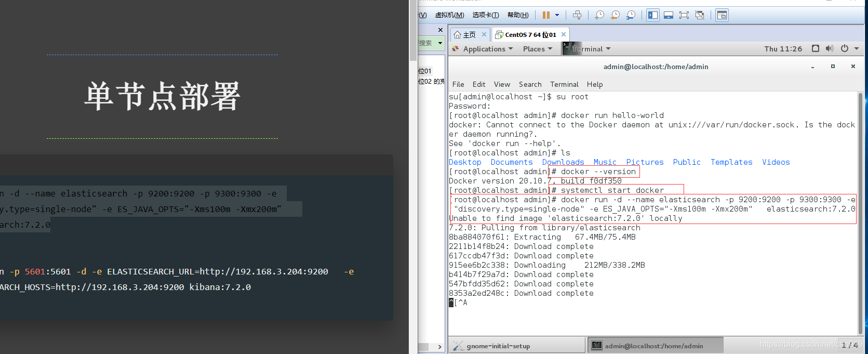Revert to snapshot using the orange-arrow clock icon
Viewport: 868px width, 354px height.
(615, 15)
